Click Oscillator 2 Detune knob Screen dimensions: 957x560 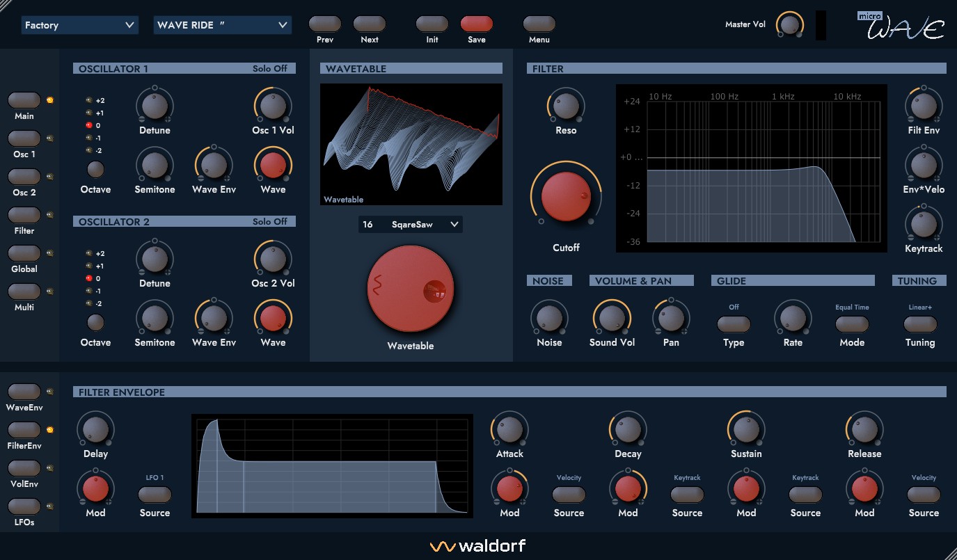tap(155, 259)
